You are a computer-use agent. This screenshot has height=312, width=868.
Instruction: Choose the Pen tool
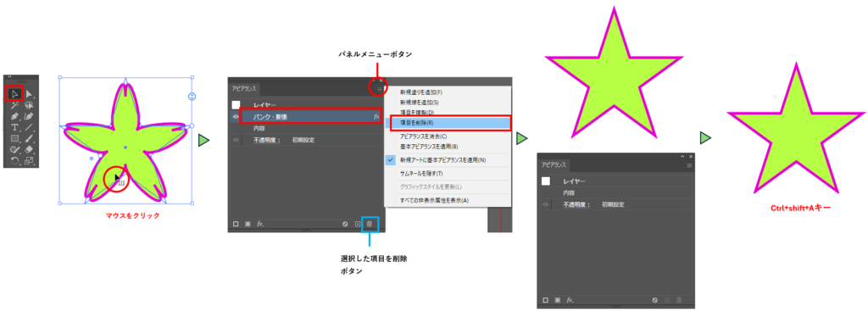(x=15, y=116)
